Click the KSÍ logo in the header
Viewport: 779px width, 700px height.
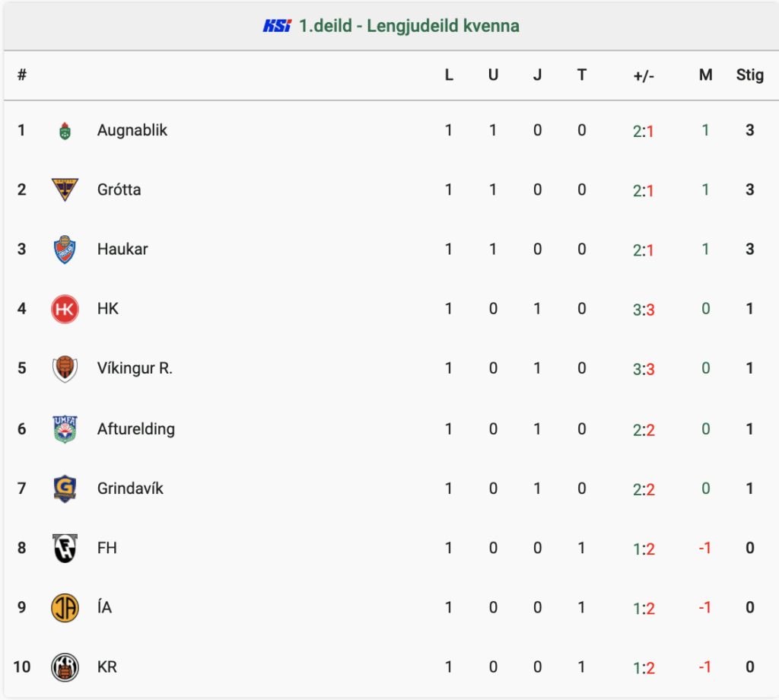[277, 26]
